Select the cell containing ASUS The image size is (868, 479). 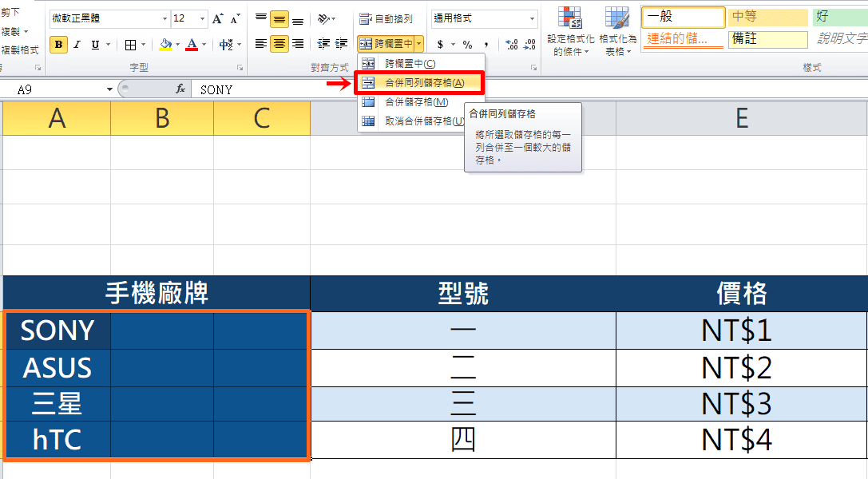tap(57, 368)
